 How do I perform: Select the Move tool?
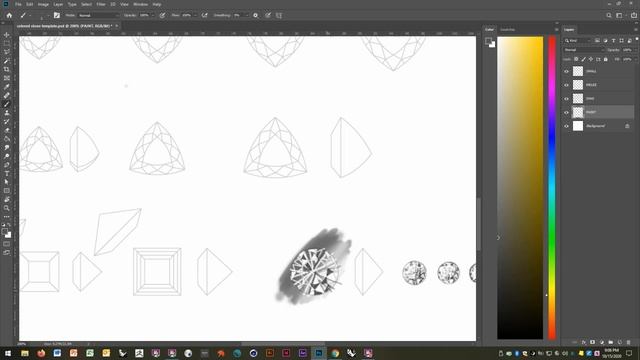click(7, 35)
